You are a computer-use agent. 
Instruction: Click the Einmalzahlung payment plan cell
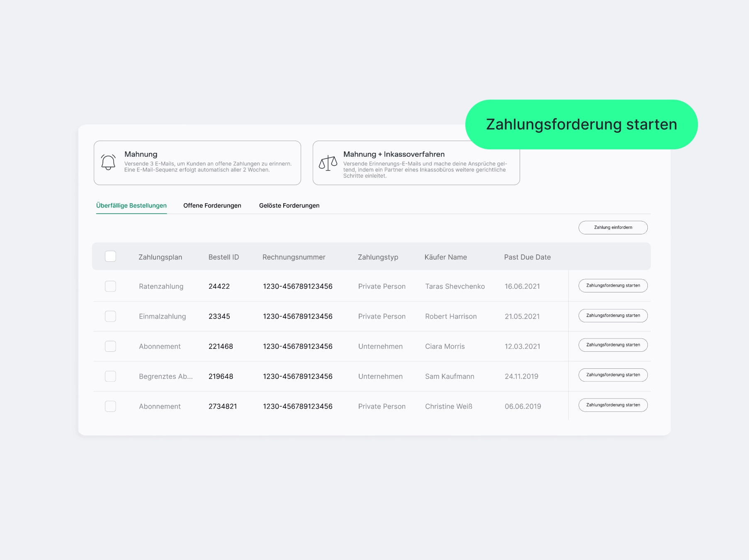(x=162, y=316)
